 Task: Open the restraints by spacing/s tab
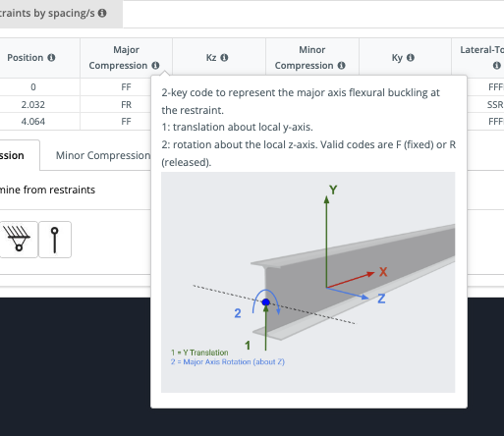(x=61, y=13)
